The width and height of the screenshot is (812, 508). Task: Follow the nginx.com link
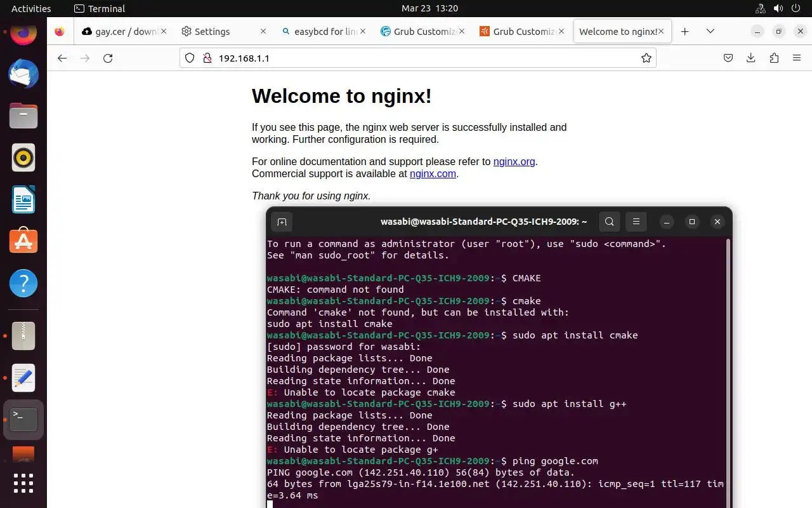click(x=433, y=173)
